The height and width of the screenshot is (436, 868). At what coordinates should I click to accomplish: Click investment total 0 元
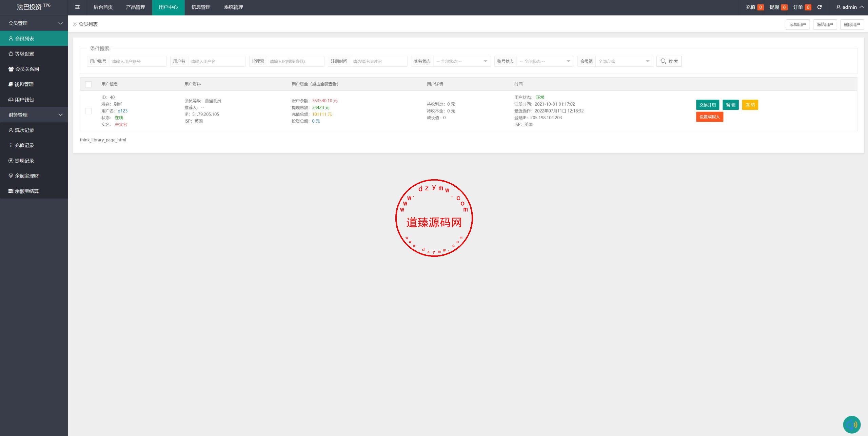(316, 121)
